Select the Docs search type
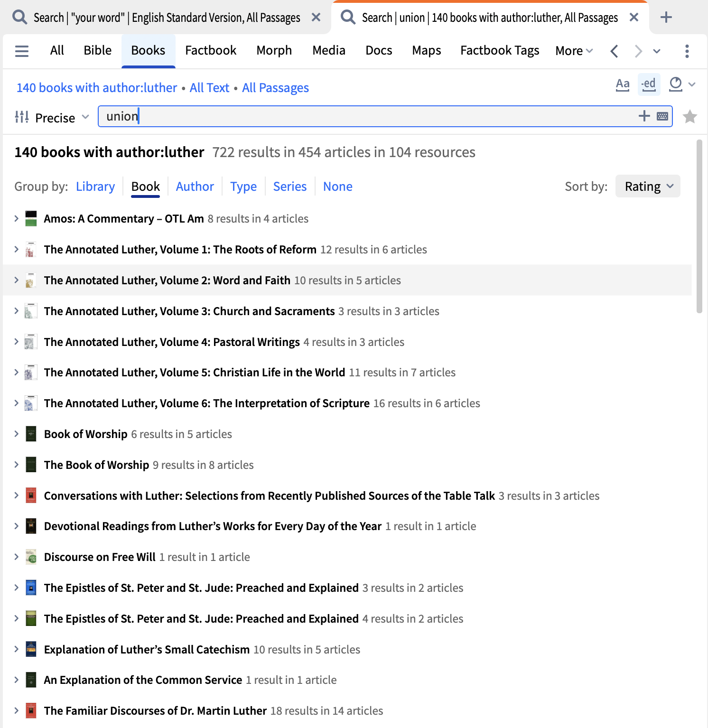Image resolution: width=708 pixels, height=728 pixels. (x=379, y=50)
